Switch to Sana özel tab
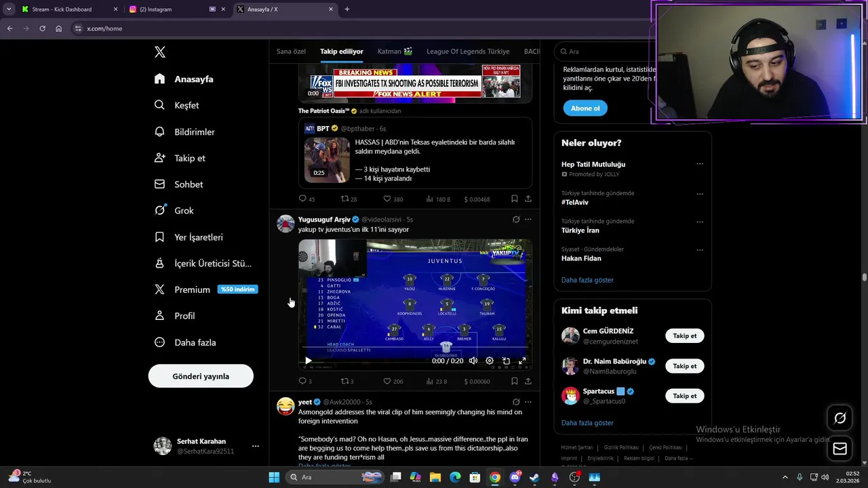This screenshot has width=868, height=488. 291,52
